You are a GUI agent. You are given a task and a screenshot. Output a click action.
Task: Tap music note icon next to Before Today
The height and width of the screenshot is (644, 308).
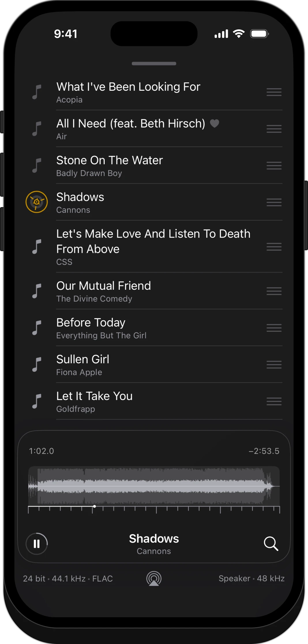37,328
